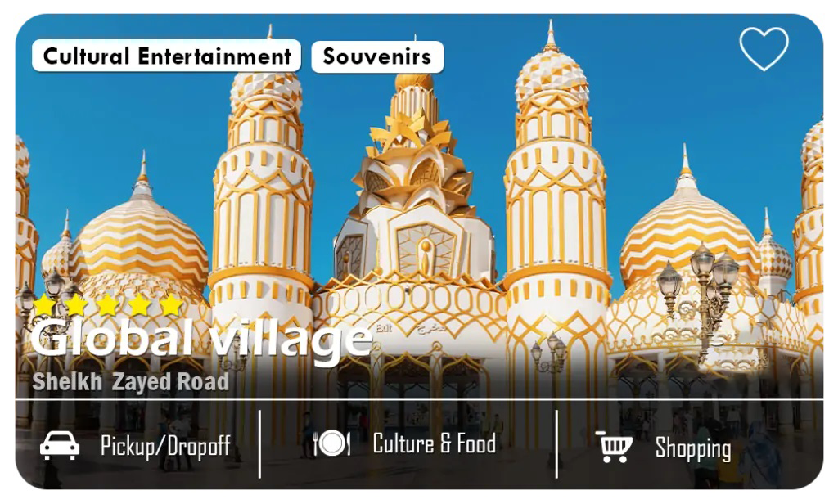The width and height of the screenshot is (838, 504).
Task: Click the Pickup/Dropoff label
Action: (x=165, y=447)
